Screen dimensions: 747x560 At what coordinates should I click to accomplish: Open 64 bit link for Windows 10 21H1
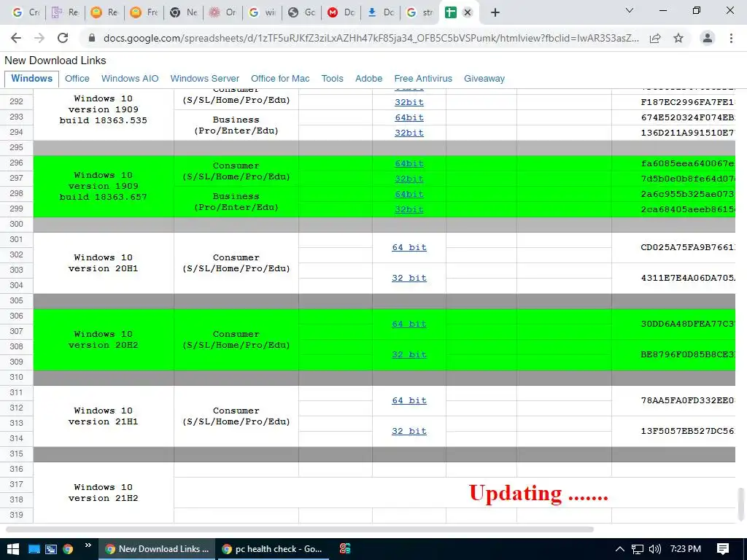click(x=409, y=401)
